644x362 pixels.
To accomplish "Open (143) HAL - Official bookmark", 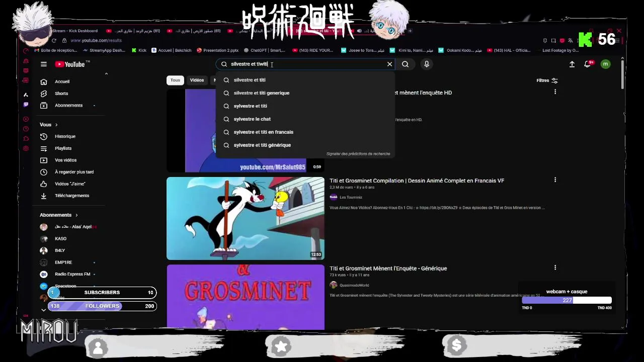I will (508, 50).
